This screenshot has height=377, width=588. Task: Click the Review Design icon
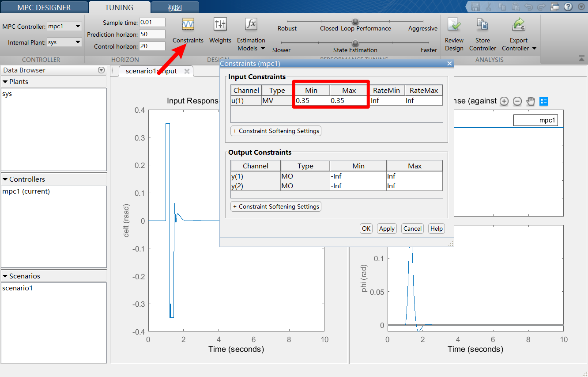tap(454, 24)
